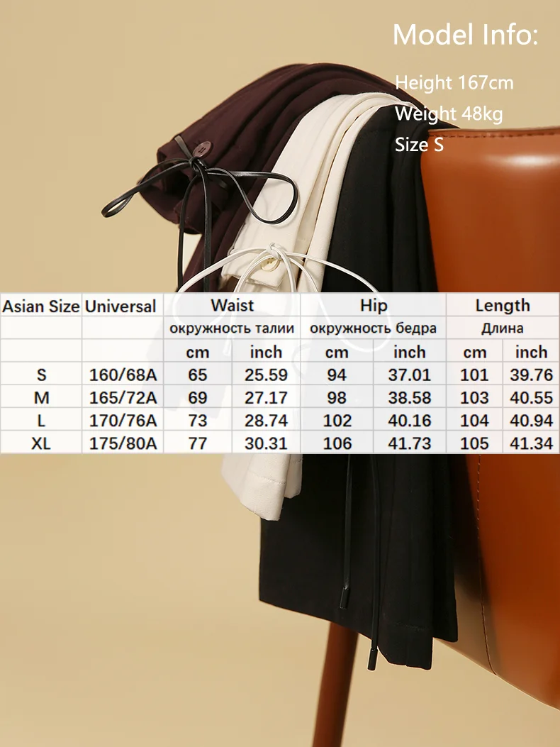Viewport: 560px width, 747px height.
Task: Click hip value '38.58' inch
Action: [x=410, y=398]
